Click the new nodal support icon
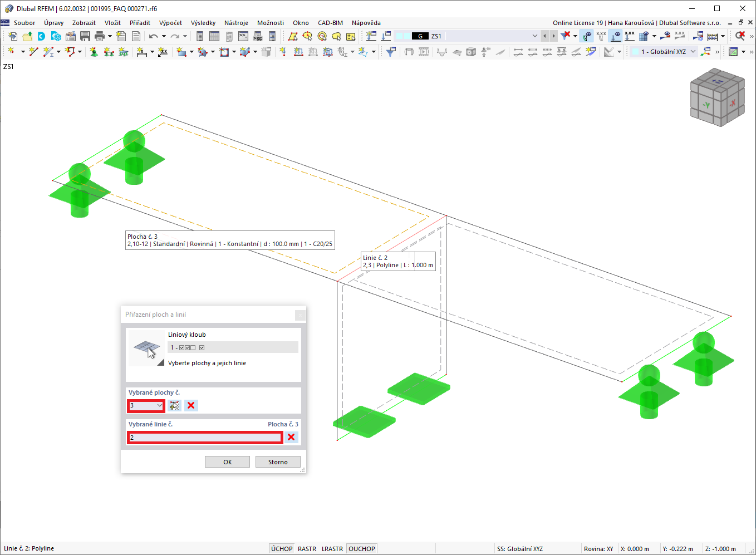Image resolution: width=756 pixels, height=555 pixels. click(x=94, y=52)
